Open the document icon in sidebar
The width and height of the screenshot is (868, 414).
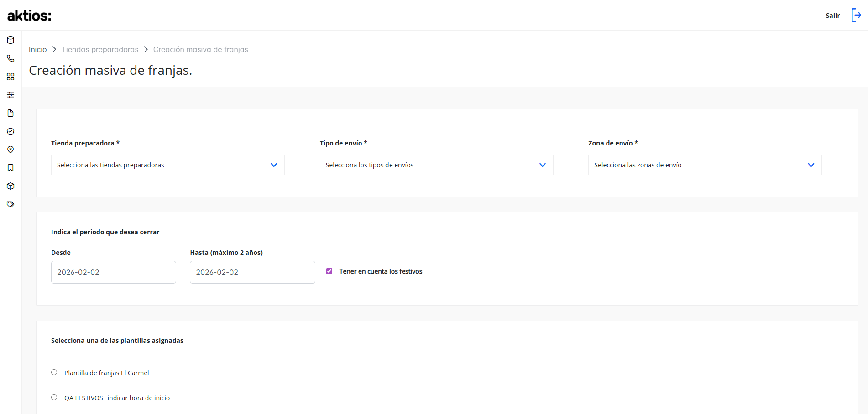click(10, 113)
